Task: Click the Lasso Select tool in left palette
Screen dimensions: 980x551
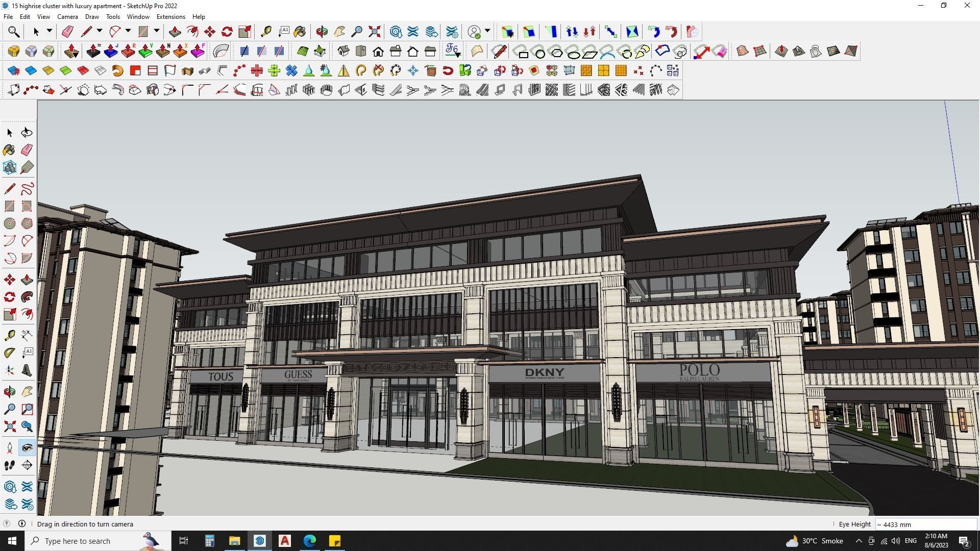Action: pos(27,133)
